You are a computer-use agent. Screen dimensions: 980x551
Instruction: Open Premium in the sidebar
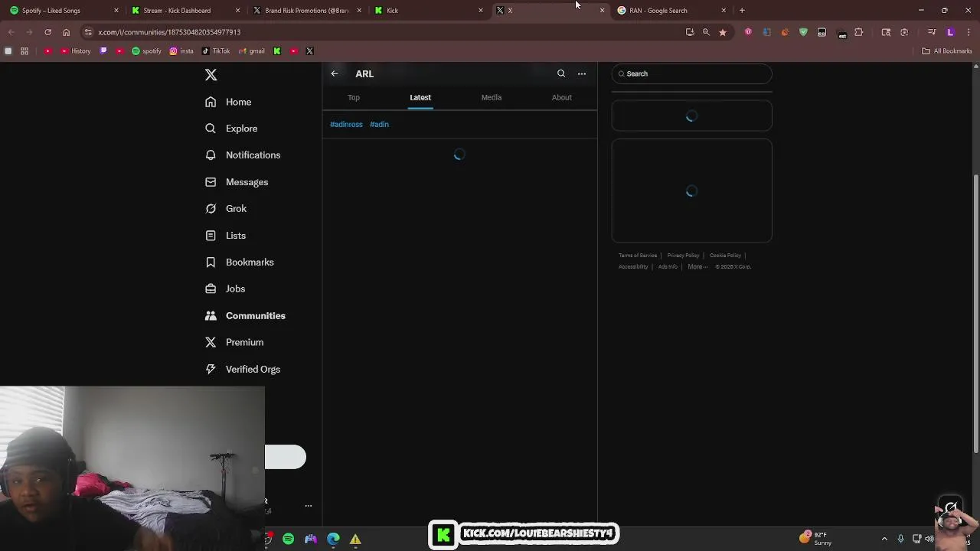tap(234, 343)
